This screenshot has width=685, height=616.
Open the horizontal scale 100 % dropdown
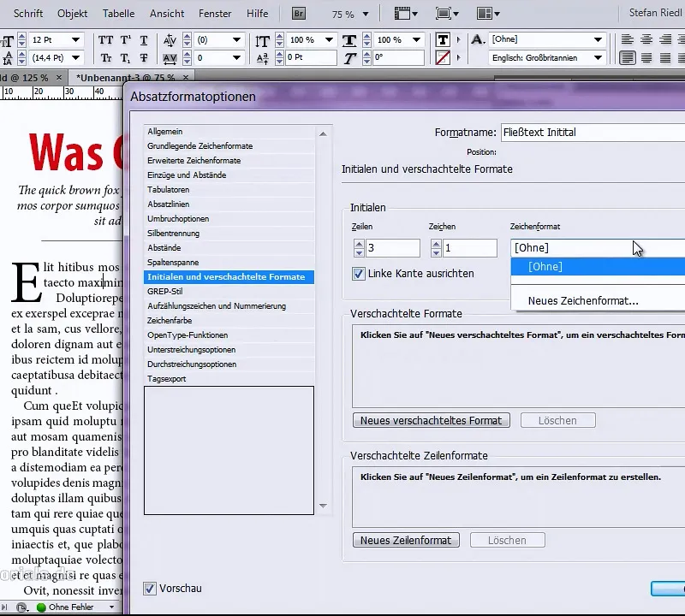(x=416, y=39)
